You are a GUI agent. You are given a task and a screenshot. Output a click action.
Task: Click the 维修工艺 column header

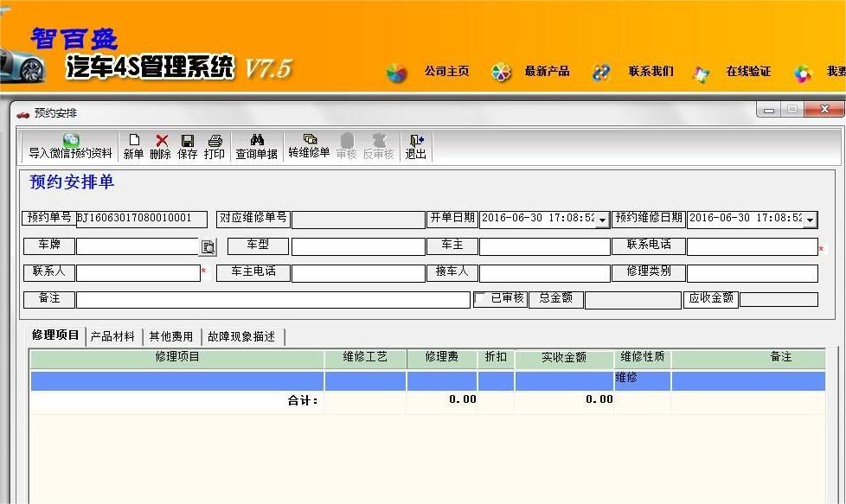[365, 357]
